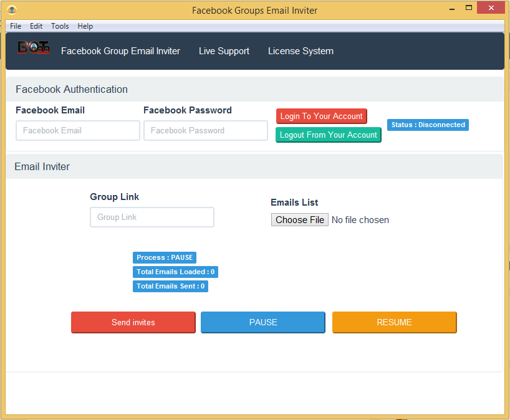This screenshot has height=420, width=510.
Task: Open the Help menu
Action: 85,26
